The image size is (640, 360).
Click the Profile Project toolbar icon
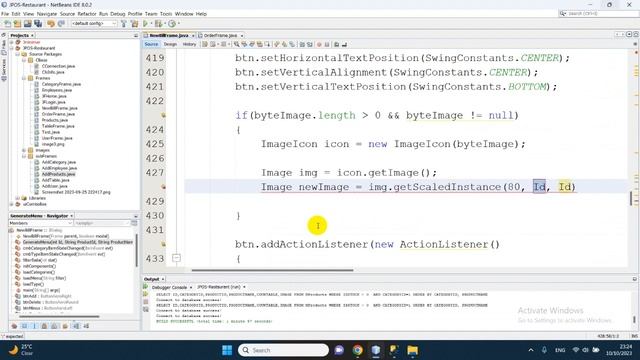(x=172, y=24)
